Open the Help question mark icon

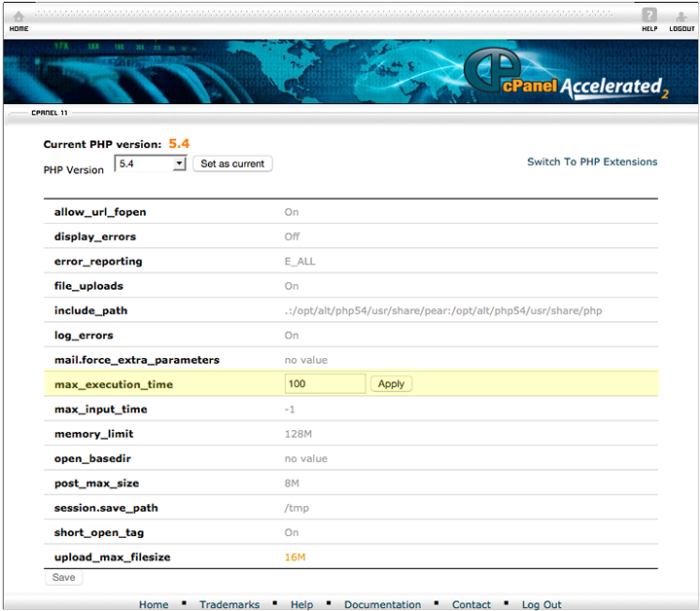[x=649, y=16]
